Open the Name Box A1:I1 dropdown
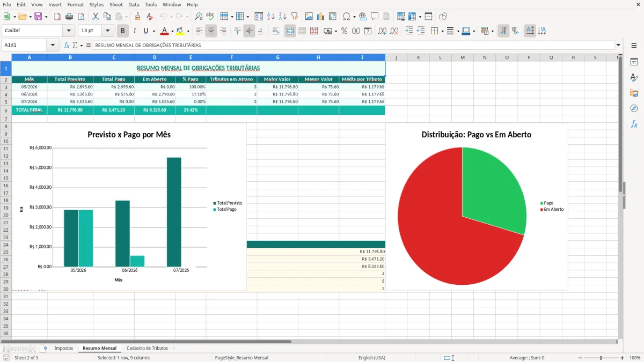This screenshot has width=644, height=362. click(x=53, y=45)
